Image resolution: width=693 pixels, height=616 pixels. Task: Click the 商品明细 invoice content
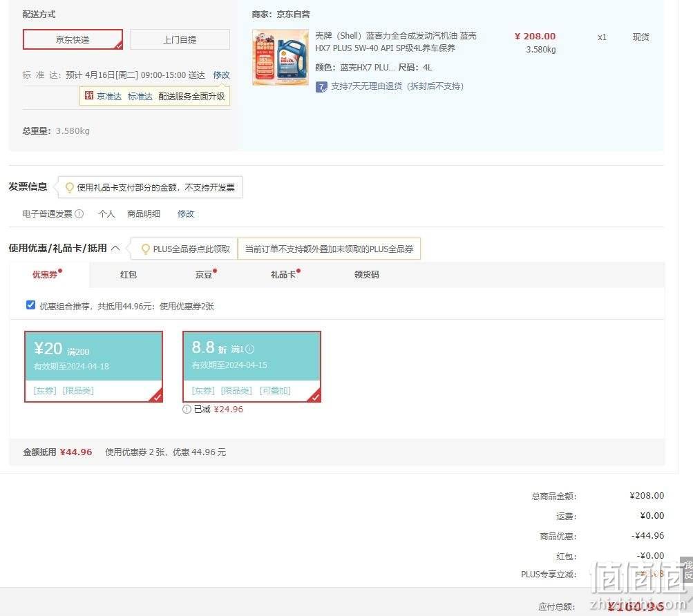click(144, 214)
